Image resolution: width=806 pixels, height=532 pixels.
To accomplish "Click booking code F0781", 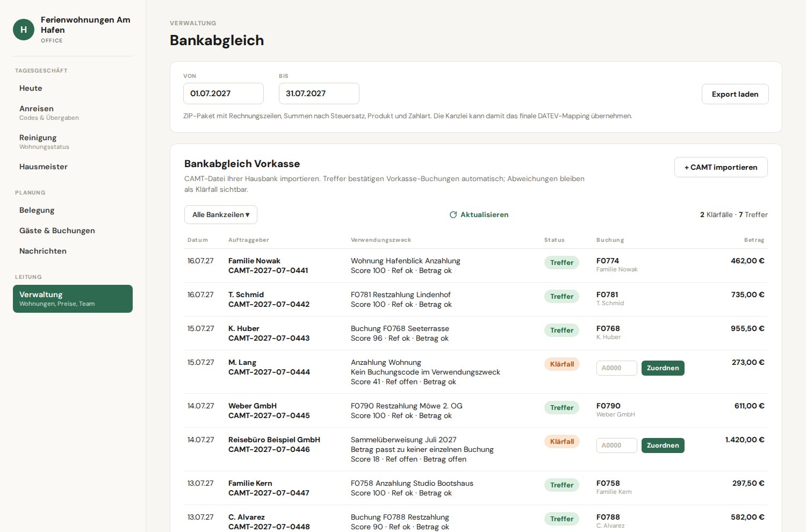I will 607,294.
